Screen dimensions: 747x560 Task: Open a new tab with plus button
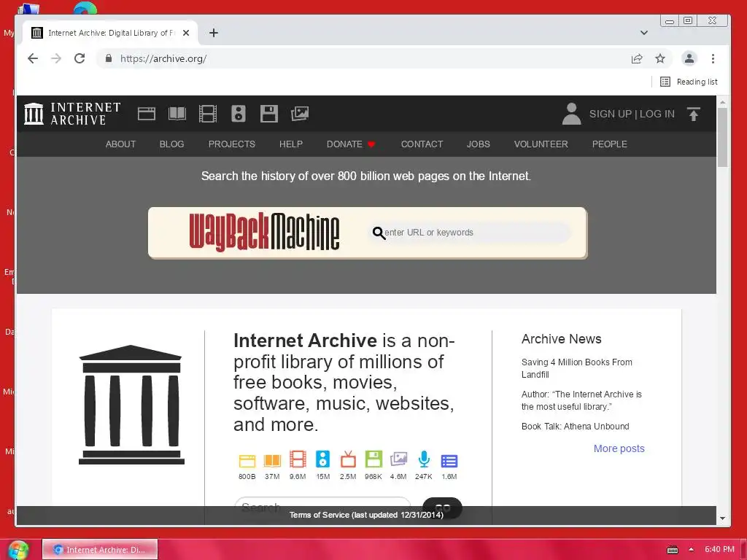tap(214, 33)
